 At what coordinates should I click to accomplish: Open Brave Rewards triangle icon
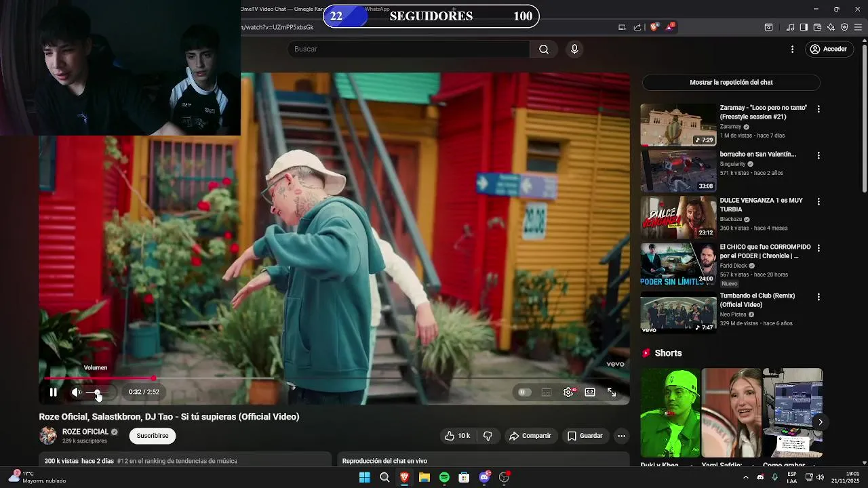[x=669, y=27]
